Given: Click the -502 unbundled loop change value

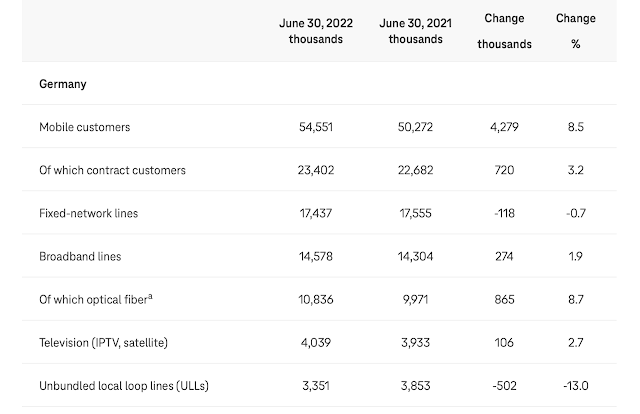Looking at the screenshot, I should coord(504,386).
